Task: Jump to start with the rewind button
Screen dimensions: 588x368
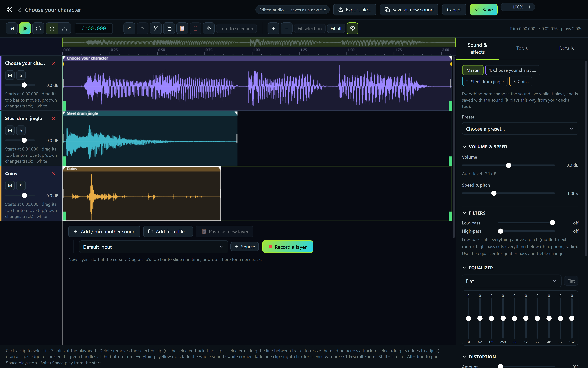Action: click(x=12, y=28)
